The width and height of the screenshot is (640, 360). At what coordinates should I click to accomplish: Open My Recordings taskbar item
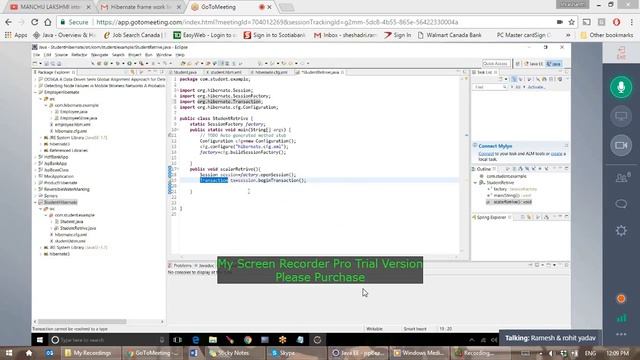point(91,353)
